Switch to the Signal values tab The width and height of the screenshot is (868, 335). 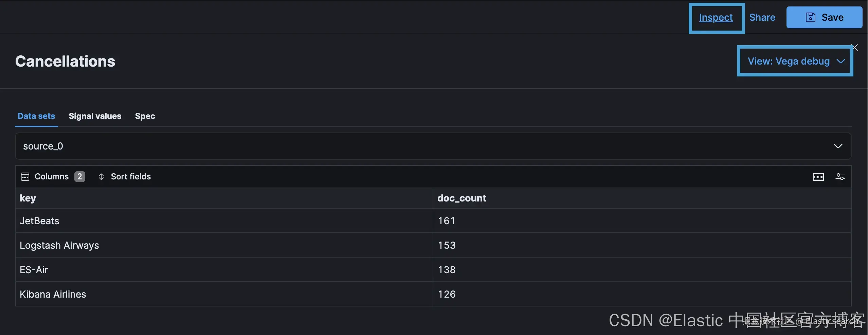click(x=95, y=116)
